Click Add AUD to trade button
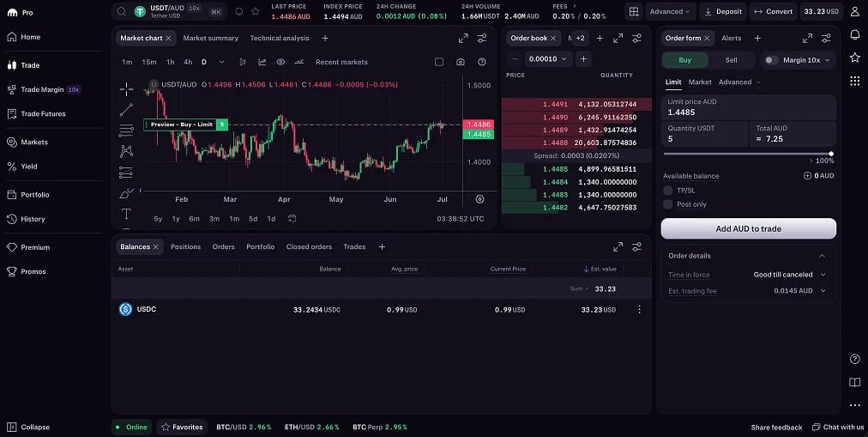 coord(749,228)
